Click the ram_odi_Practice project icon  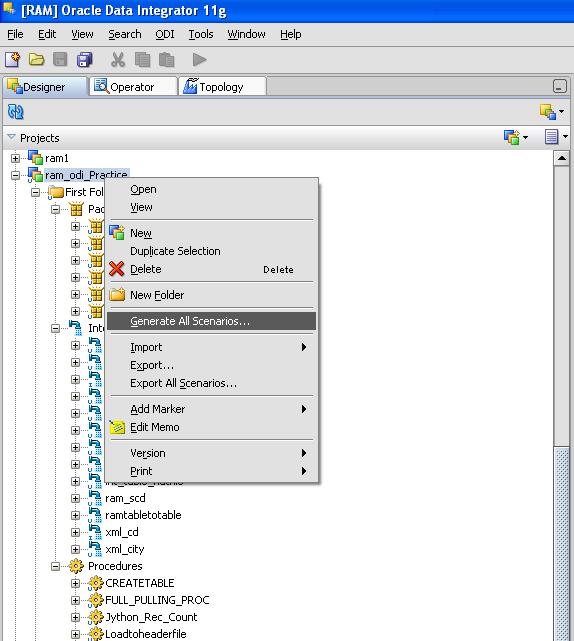35,175
